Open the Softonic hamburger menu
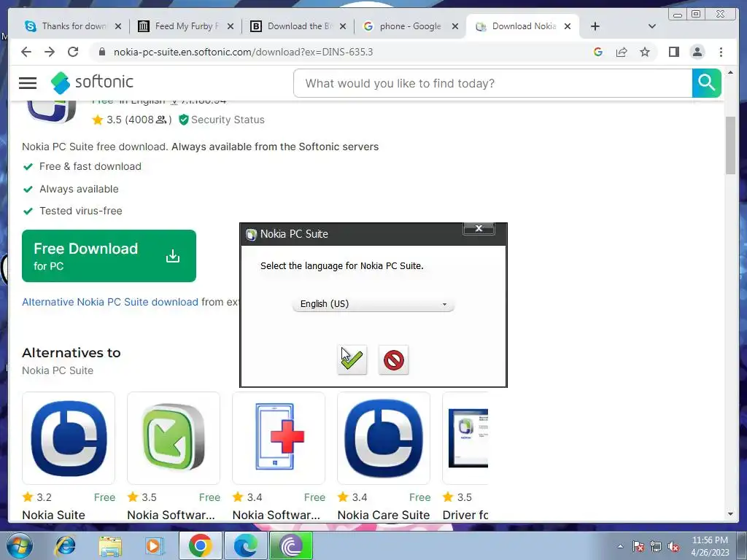Viewport: 747px width, 560px height. pos(28,83)
